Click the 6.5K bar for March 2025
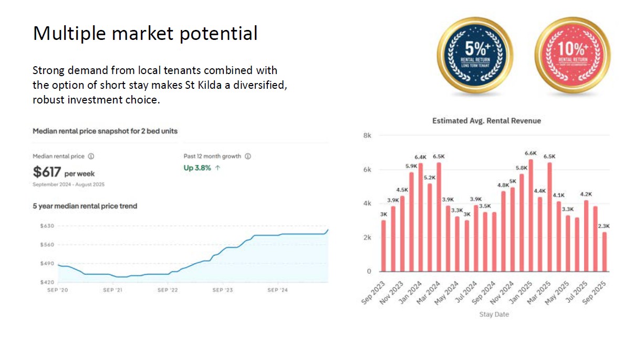This screenshot has width=644, height=363. tap(549, 217)
